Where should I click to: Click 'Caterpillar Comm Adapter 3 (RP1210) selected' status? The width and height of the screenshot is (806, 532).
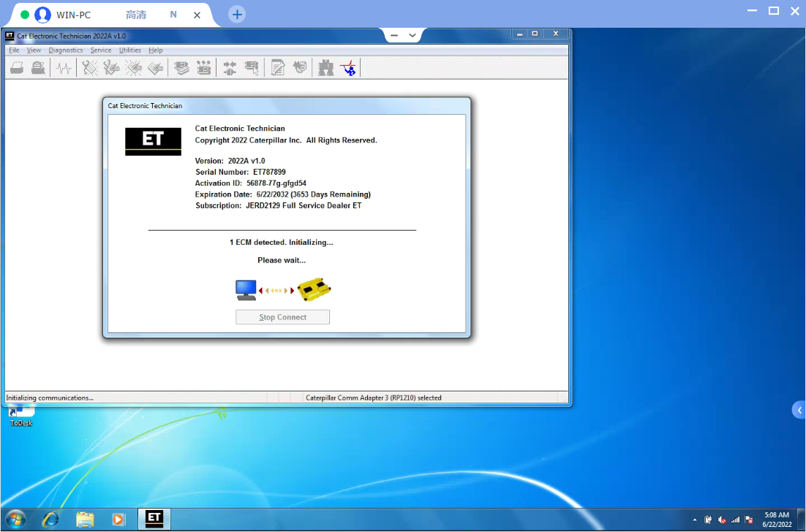(374, 398)
